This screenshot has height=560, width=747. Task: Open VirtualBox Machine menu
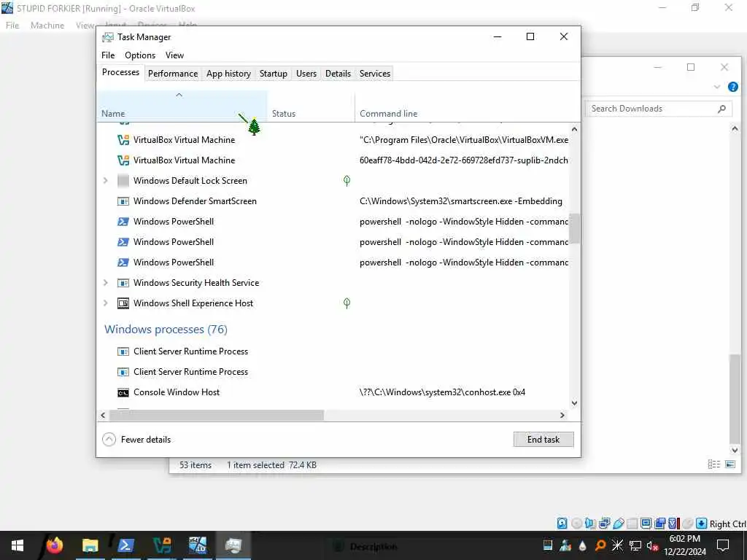[47, 26]
